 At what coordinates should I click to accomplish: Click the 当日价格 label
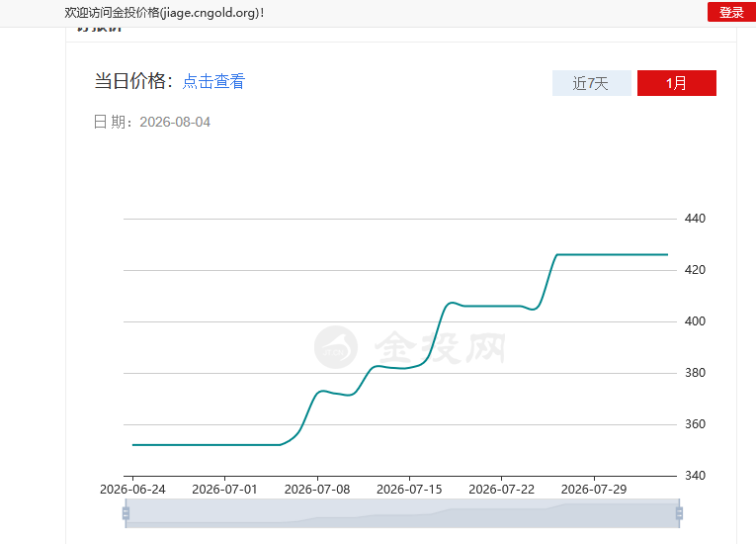click(133, 80)
